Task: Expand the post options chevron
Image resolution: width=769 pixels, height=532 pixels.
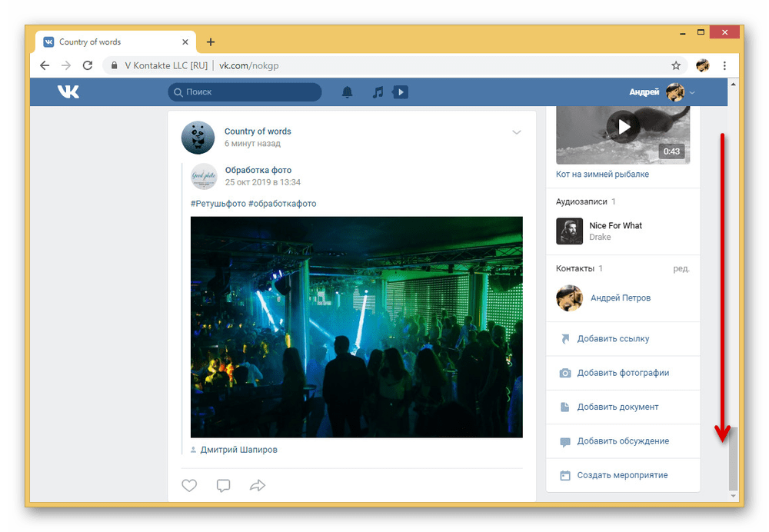Action: [x=517, y=132]
